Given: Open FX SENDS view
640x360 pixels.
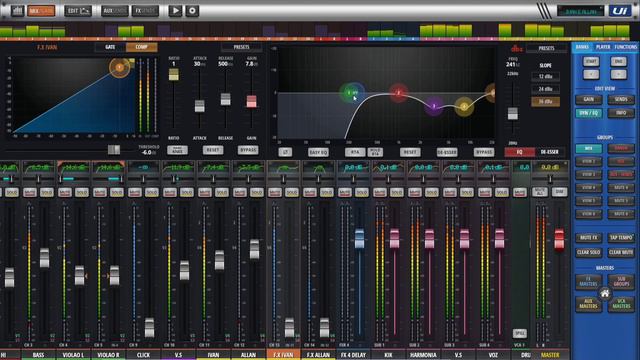Looking at the screenshot, I should 145,11.
